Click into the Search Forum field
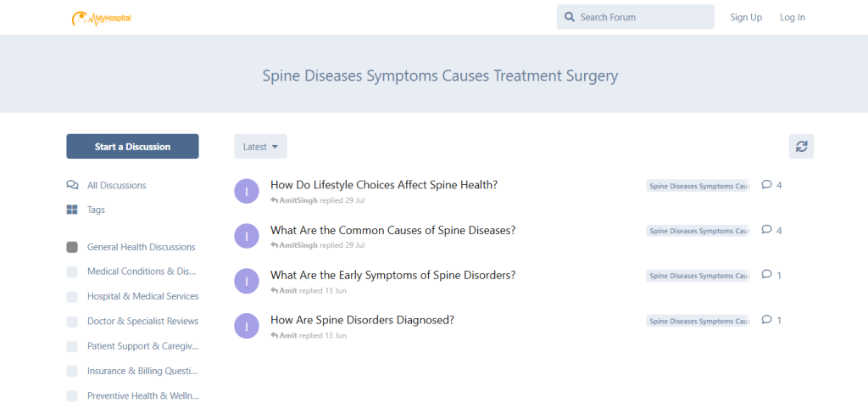The width and height of the screenshot is (868, 409). click(644, 17)
